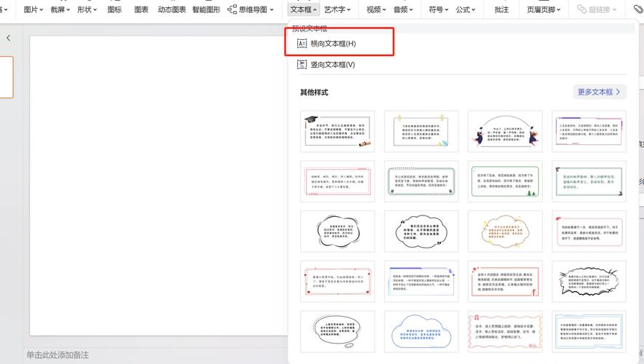Open the 符号 symbol dropdown

click(439, 9)
